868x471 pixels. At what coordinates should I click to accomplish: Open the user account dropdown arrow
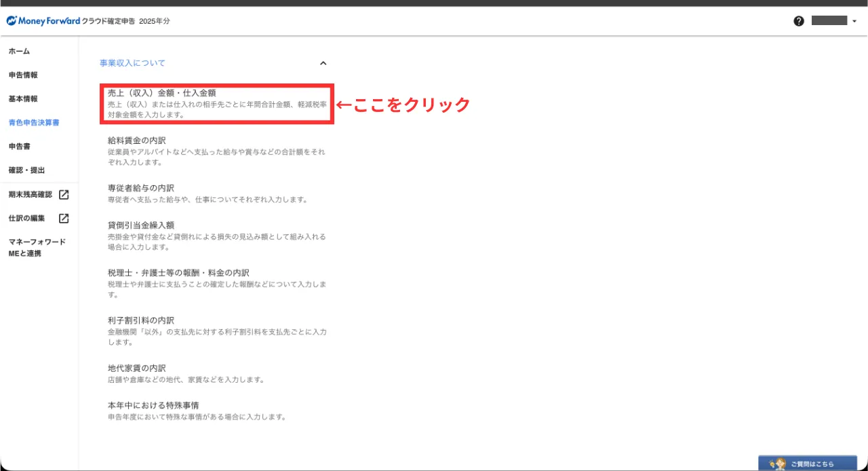pyautogui.click(x=854, y=21)
